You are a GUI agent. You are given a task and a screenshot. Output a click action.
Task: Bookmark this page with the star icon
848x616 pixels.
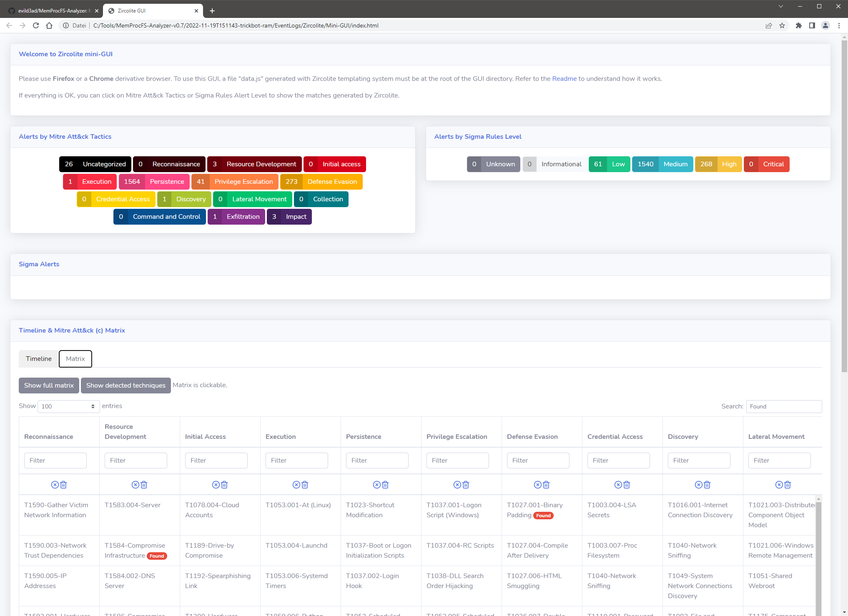pos(782,25)
